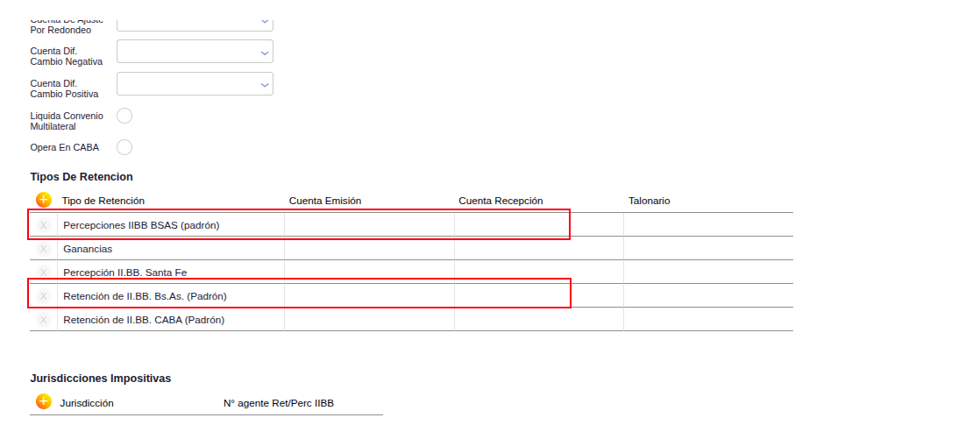980x432 pixels.
Task: Click the Nº agente Ret/Perc IIBB column header
Action: (x=278, y=403)
